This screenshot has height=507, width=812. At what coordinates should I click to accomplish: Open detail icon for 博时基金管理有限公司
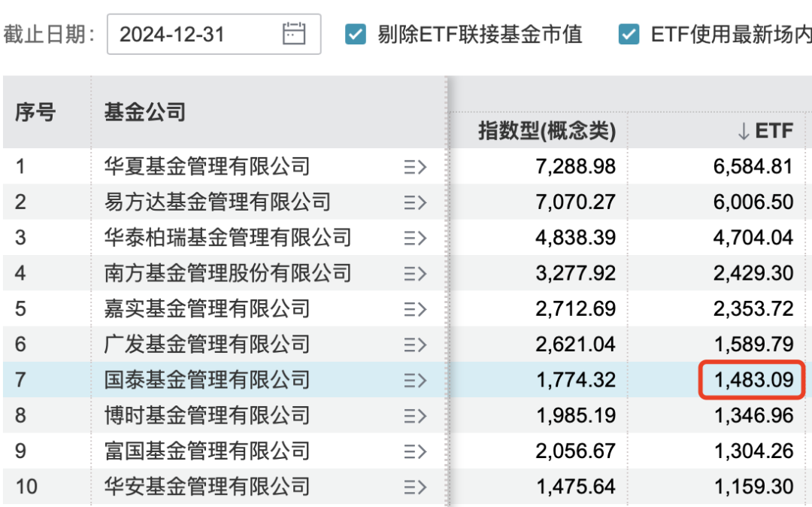[x=415, y=416]
